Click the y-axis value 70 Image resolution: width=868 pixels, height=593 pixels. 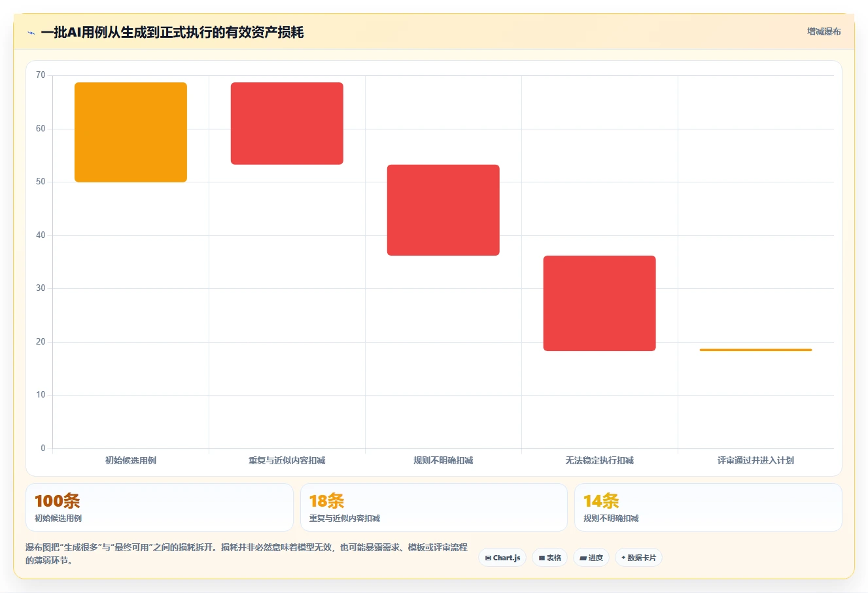[x=41, y=75]
